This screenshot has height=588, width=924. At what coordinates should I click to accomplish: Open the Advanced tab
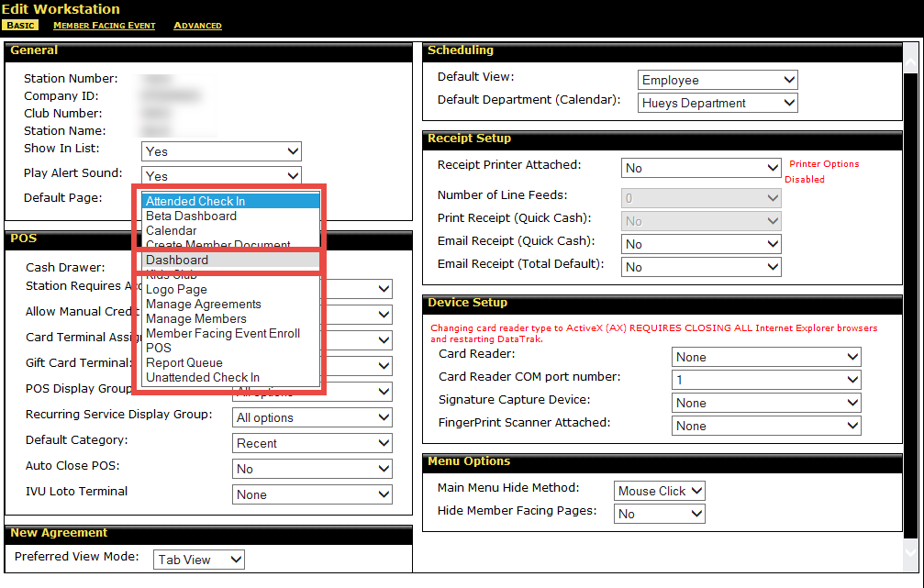click(197, 26)
